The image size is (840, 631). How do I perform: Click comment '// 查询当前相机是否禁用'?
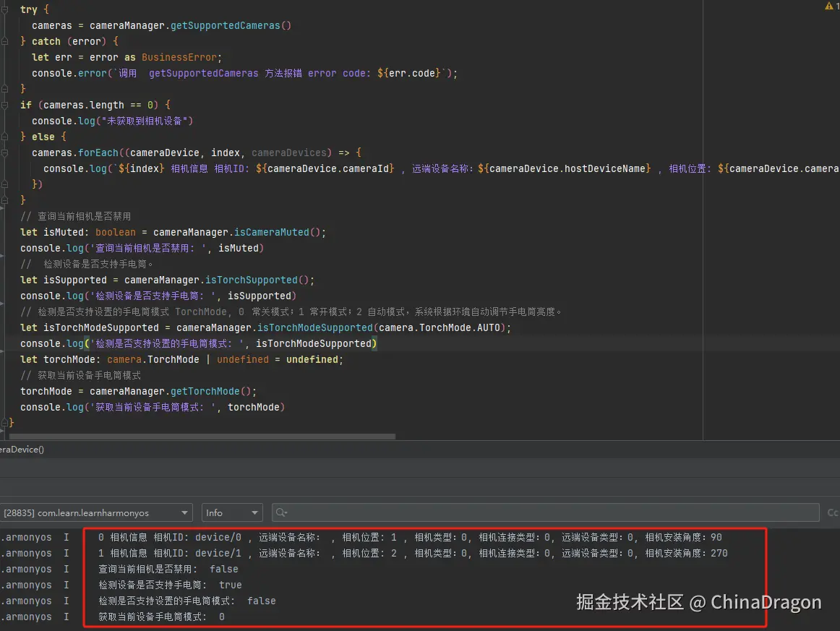coord(75,216)
